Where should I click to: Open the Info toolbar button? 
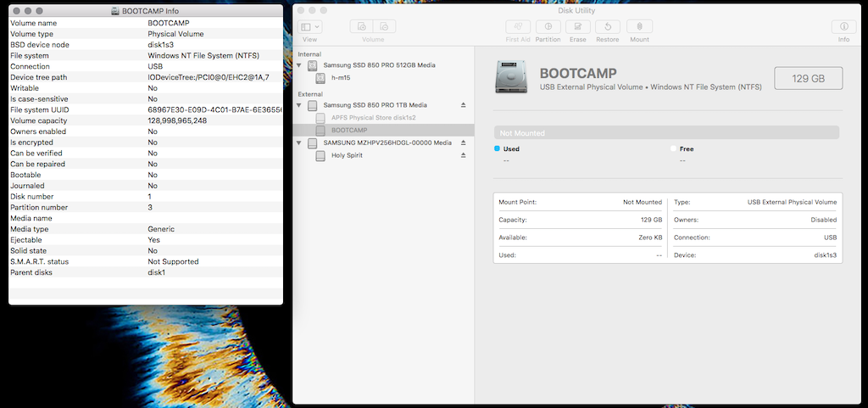(x=843, y=26)
